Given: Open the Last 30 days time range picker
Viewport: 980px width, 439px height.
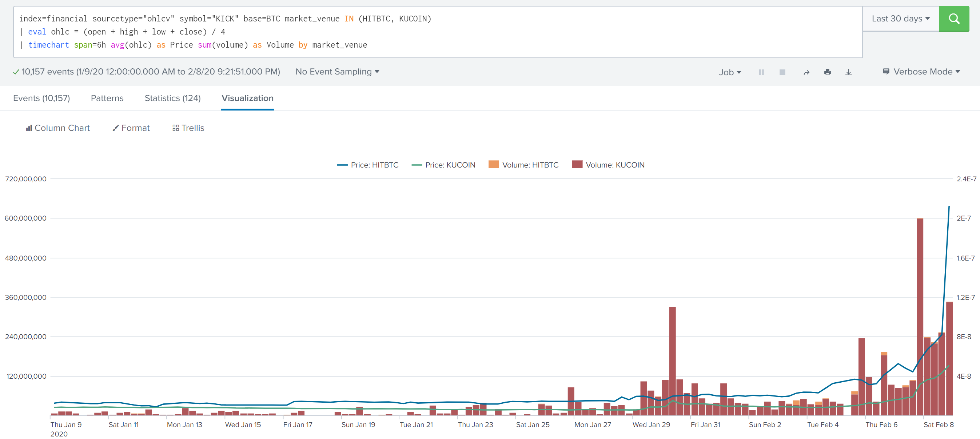Looking at the screenshot, I should click(900, 18).
